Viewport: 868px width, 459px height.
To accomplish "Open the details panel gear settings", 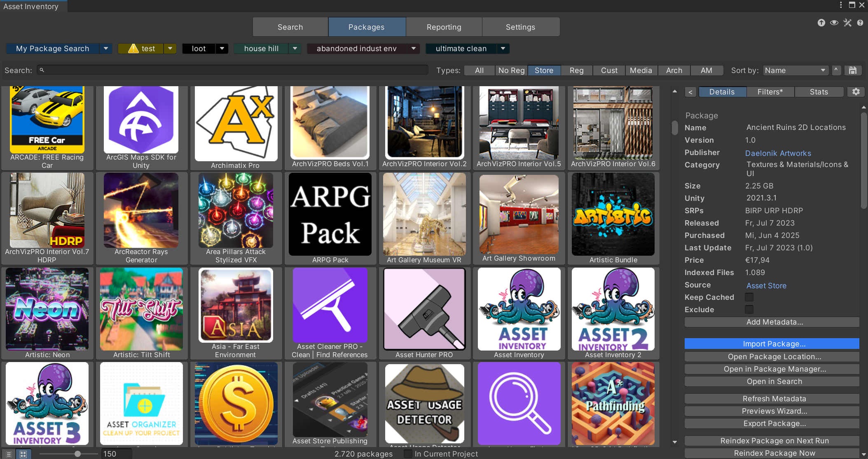I will pyautogui.click(x=856, y=92).
